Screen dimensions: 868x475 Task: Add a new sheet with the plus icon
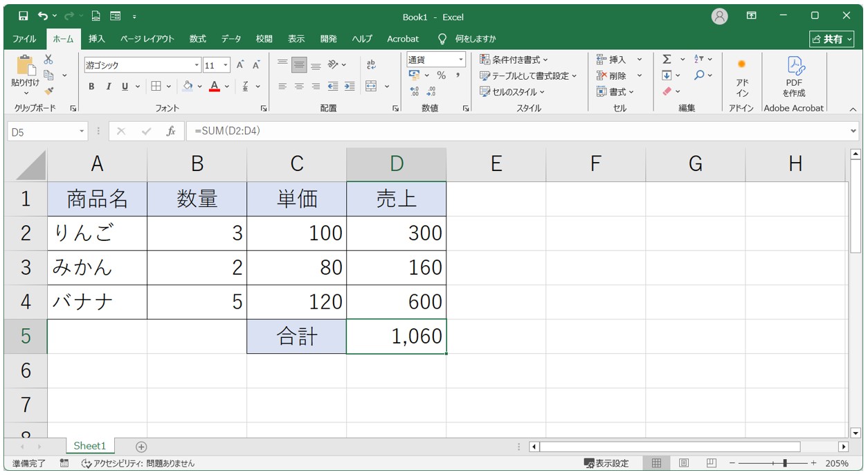(141, 447)
